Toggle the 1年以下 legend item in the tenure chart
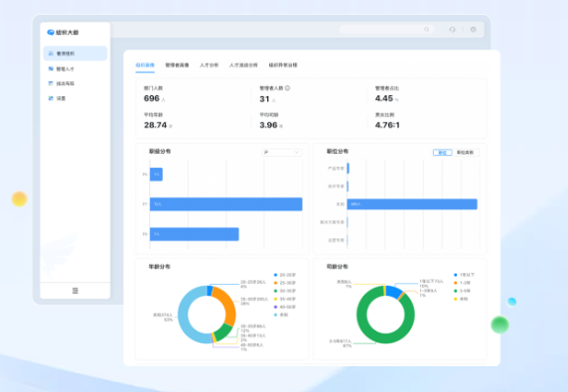 [x=465, y=275]
